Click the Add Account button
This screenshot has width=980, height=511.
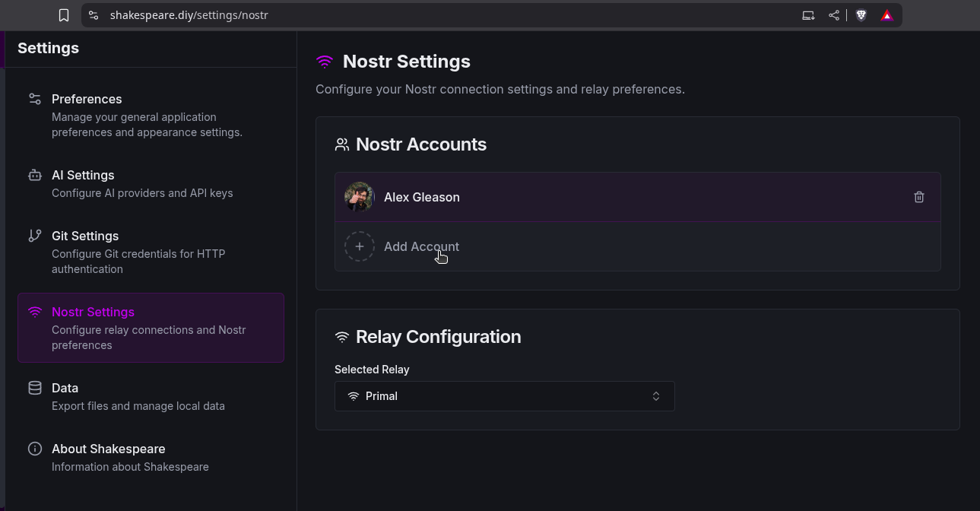[x=637, y=246]
